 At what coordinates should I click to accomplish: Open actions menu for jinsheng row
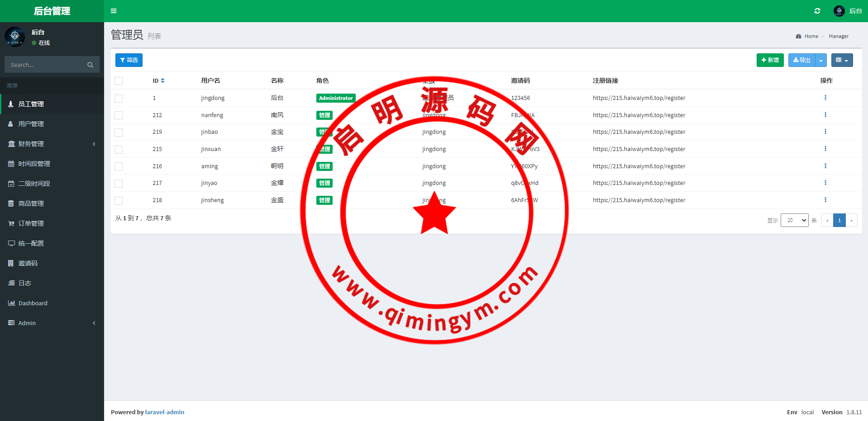pos(825,200)
